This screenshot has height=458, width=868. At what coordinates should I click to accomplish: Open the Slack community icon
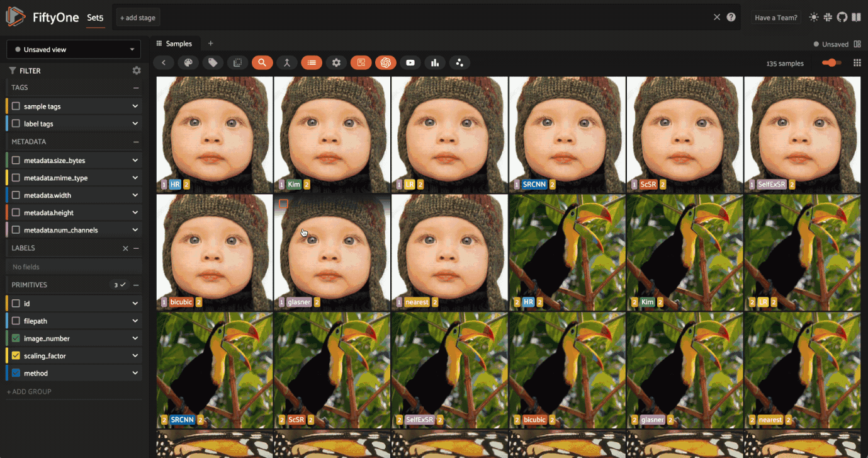click(828, 18)
